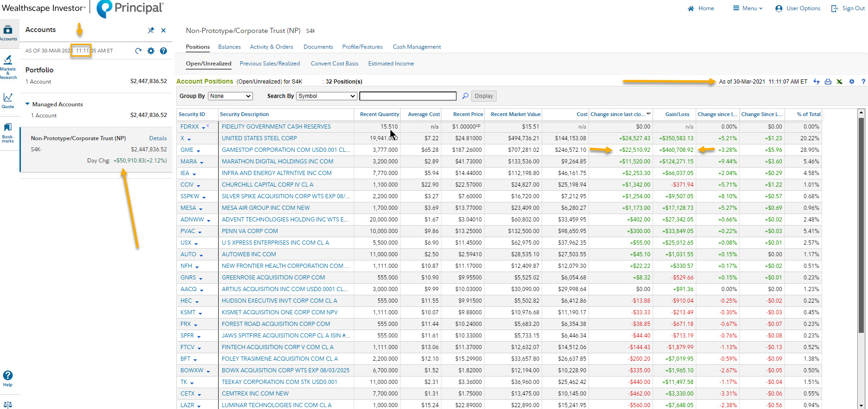The width and height of the screenshot is (868, 409).
Task: Pin the Accounts panel
Action: pyautogui.click(x=151, y=30)
